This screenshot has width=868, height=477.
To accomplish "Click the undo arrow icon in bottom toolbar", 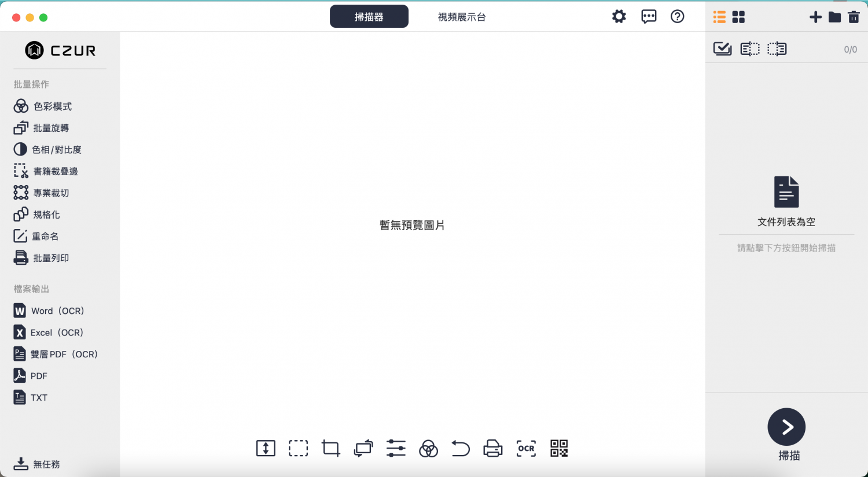I will pyautogui.click(x=460, y=448).
